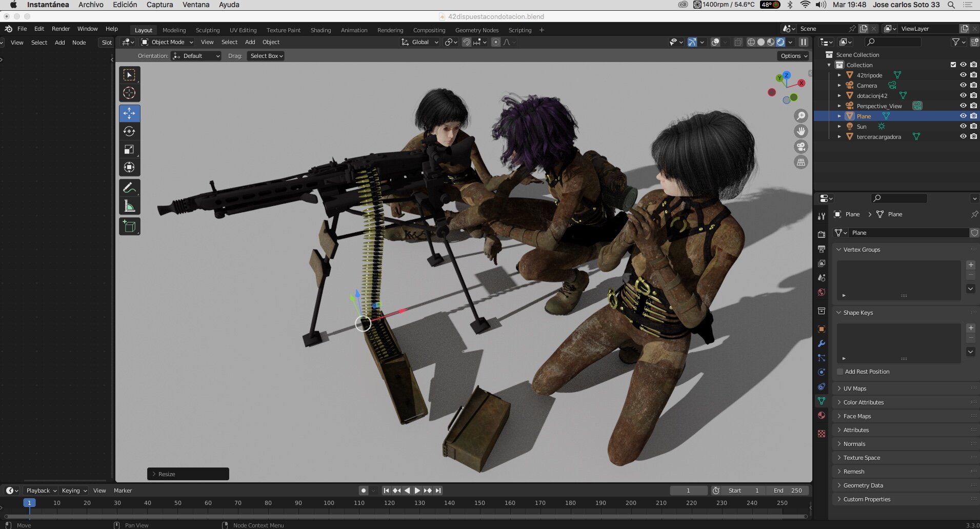Select the Rotate tool in toolbar

point(129,132)
